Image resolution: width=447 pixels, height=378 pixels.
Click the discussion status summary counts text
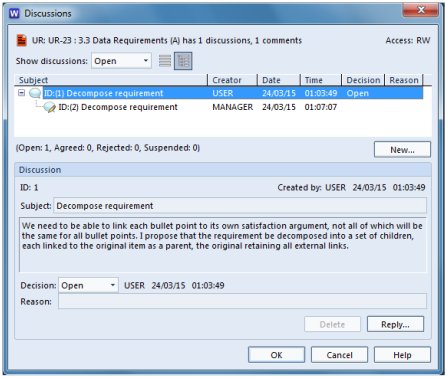pos(108,148)
